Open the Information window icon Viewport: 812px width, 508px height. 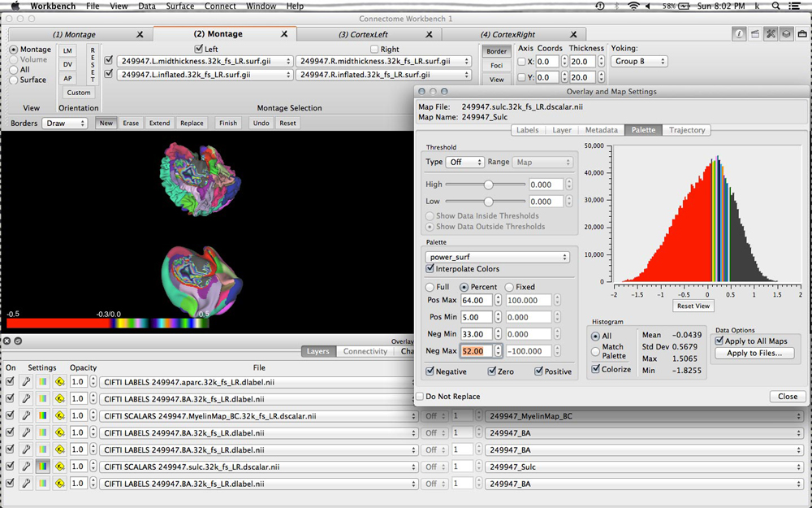738,34
